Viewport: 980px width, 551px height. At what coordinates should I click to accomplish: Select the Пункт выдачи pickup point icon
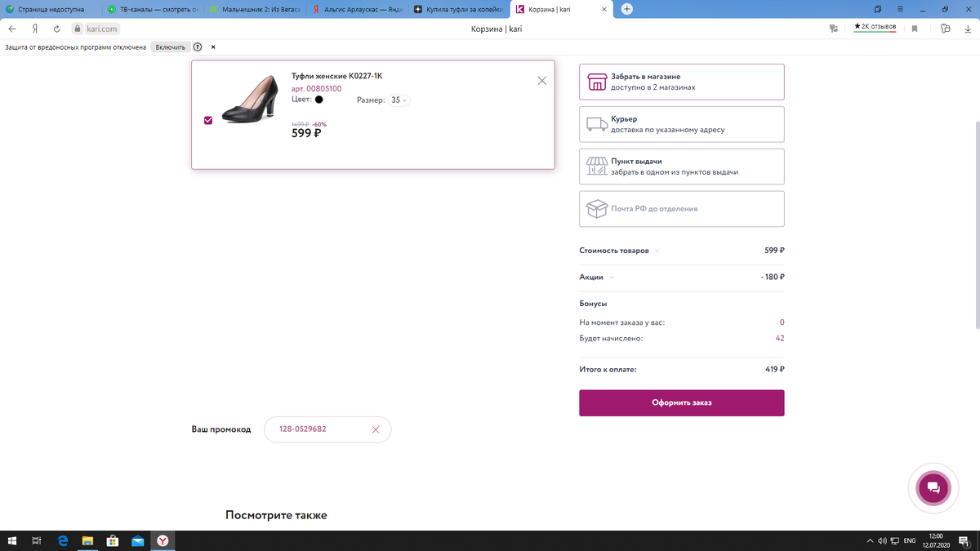coord(595,166)
